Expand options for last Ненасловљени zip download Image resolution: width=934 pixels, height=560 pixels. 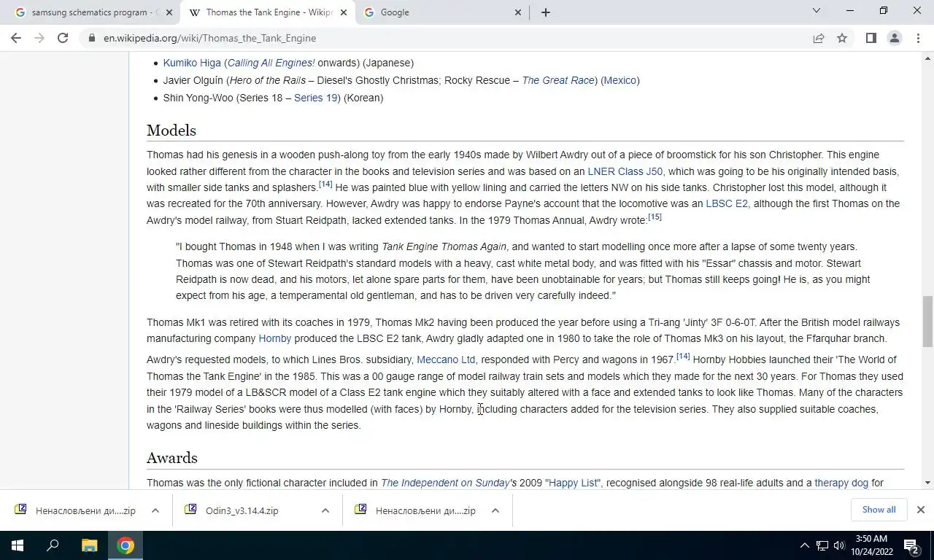click(x=495, y=510)
